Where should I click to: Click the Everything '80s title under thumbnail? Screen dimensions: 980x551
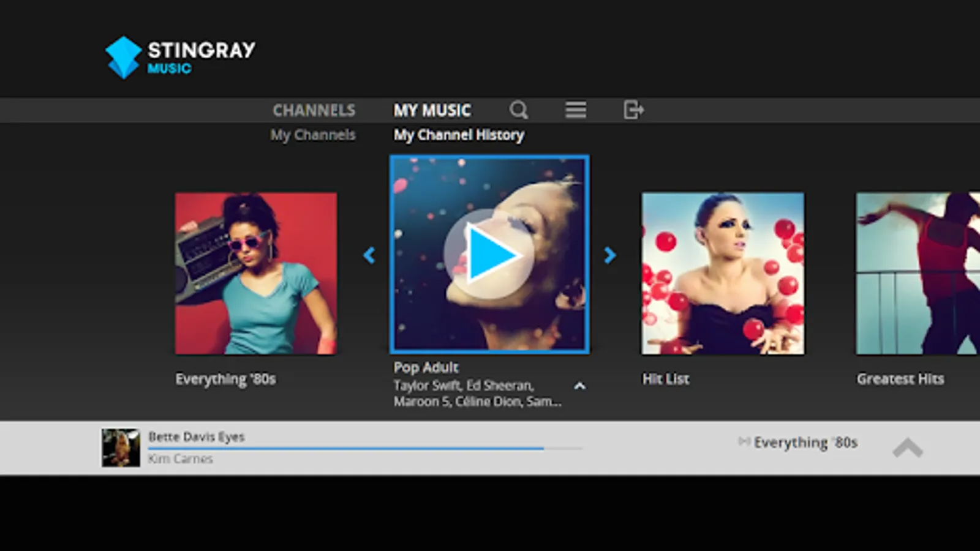225,380
